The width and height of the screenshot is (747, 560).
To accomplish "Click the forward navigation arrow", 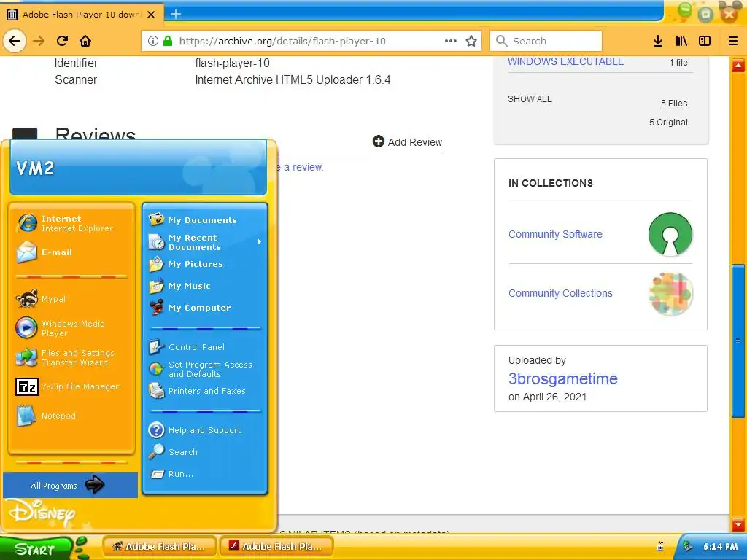I will coord(39,41).
